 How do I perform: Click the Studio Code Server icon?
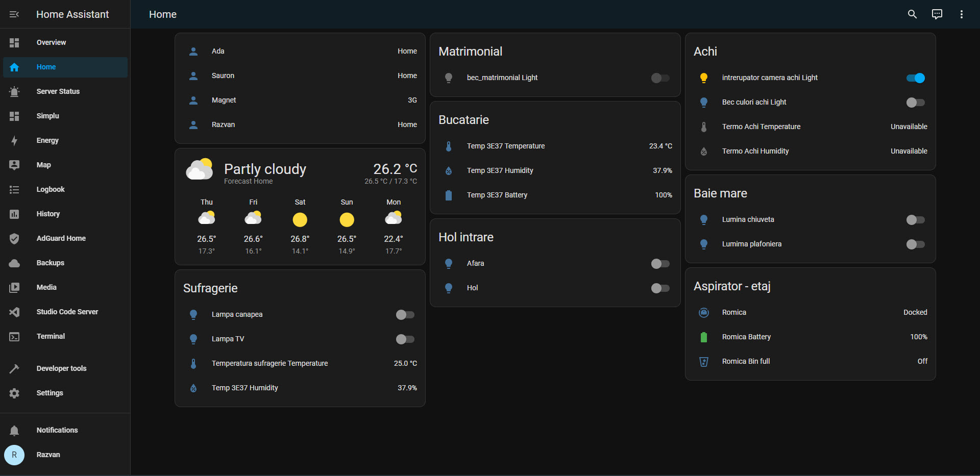pos(14,312)
